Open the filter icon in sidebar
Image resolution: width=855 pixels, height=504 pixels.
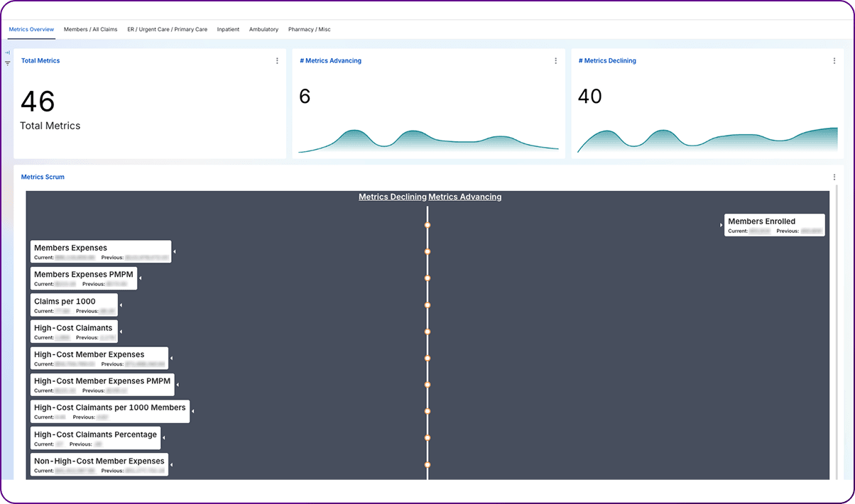click(x=7, y=63)
